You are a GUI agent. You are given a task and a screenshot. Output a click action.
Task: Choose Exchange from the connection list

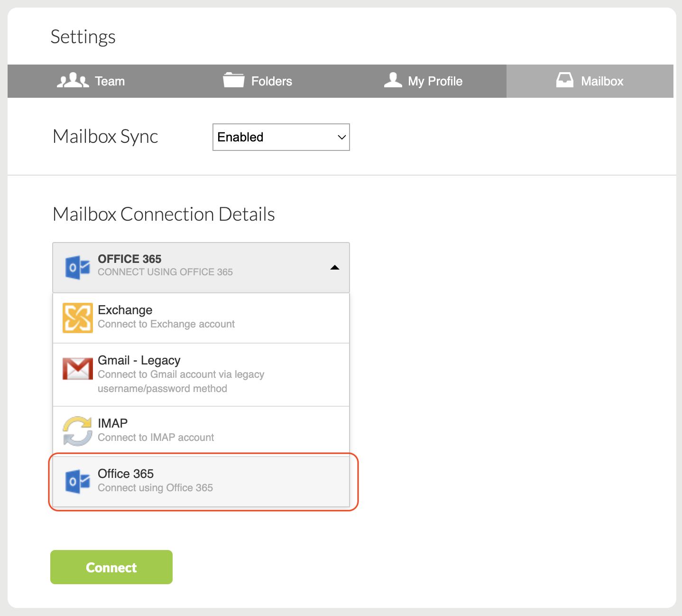click(201, 318)
